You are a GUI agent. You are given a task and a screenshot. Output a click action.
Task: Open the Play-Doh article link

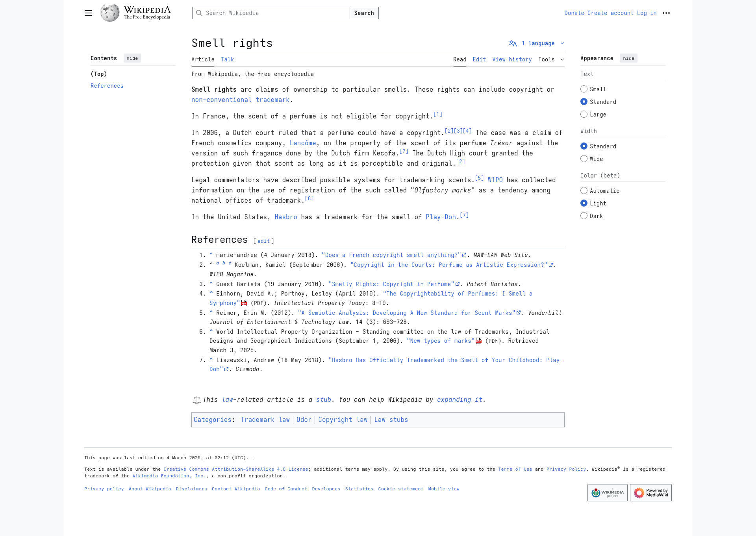pyautogui.click(x=441, y=217)
